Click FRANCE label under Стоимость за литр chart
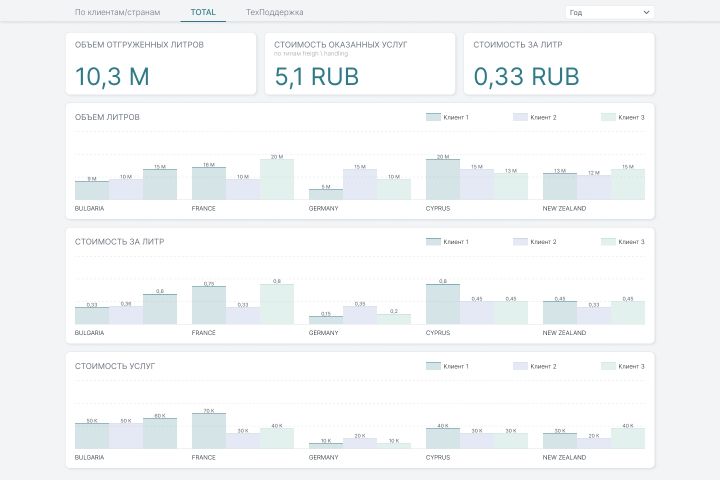The width and height of the screenshot is (720, 480). [203, 333]
